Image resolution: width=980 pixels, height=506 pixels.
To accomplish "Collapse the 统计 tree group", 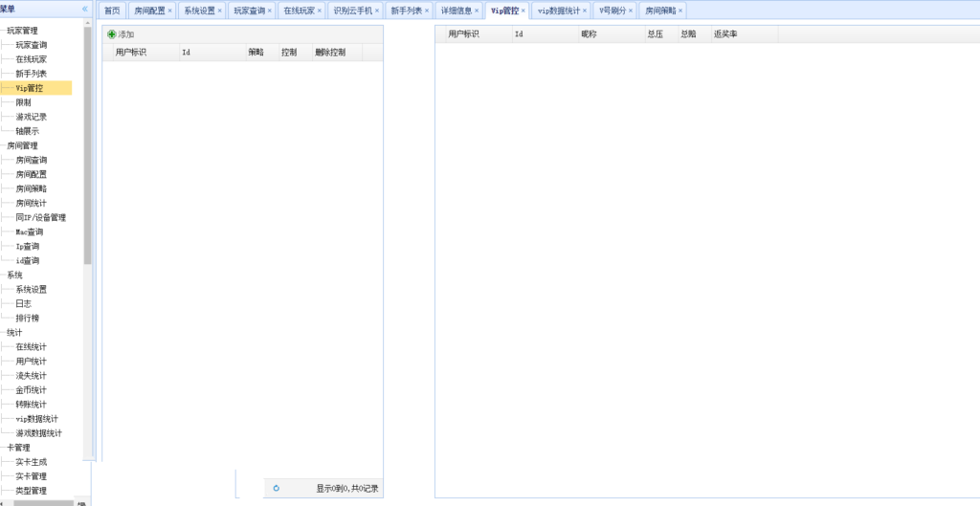I will 14,332.
